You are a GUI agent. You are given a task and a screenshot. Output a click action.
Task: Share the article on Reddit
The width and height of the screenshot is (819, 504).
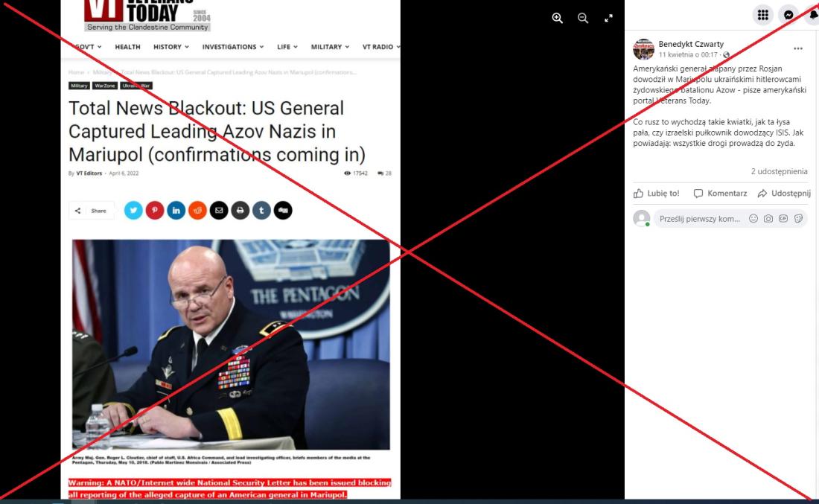click(x=197, y=211)
